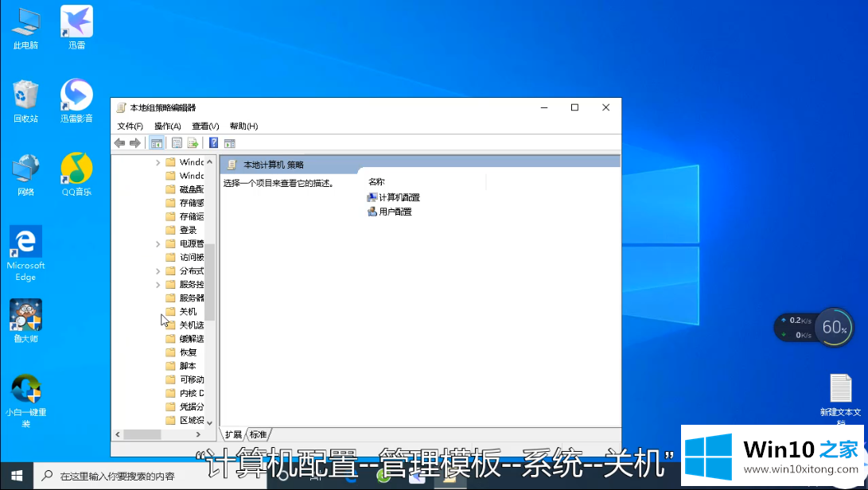Click the Forward arrow in the toolbar
868x490 pixels.
pyautogui.click(x=134, y=143)
